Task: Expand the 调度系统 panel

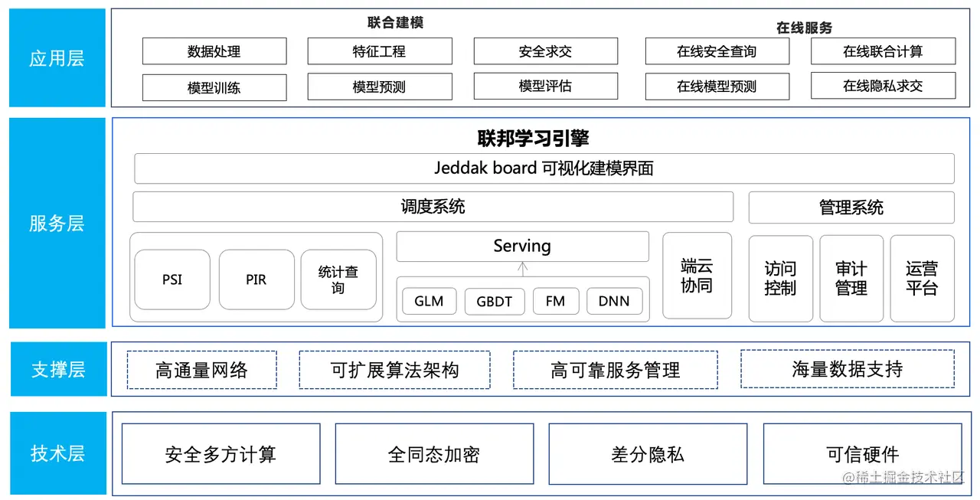Action: tap(433, 207)
